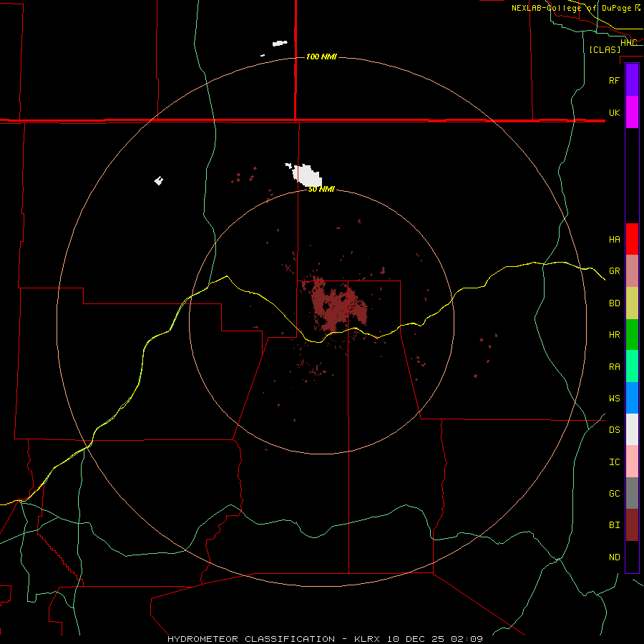The height and width of the screenshot is (644, 644).
Task: Select the blue WS legend swatch
Action: [632, 398]
